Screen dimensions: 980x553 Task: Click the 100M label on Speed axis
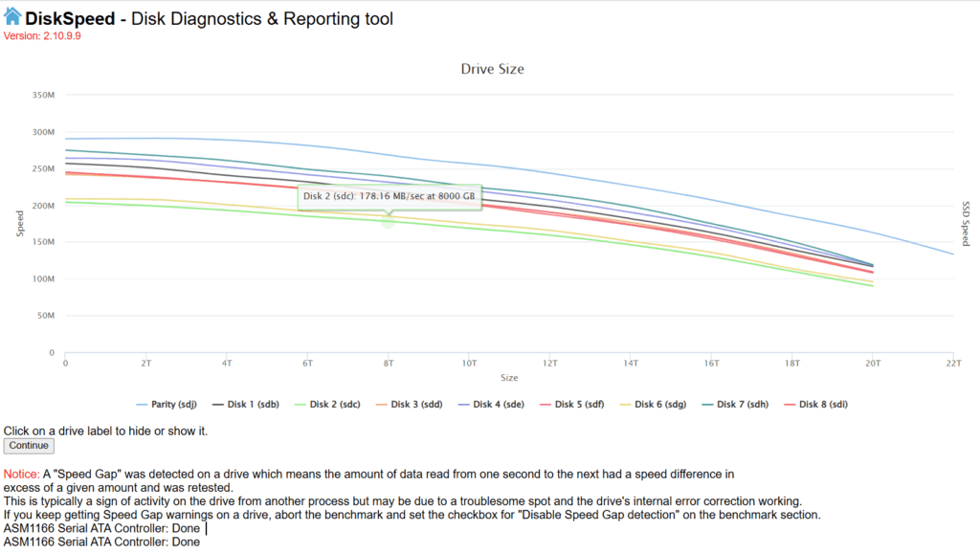[43, 278]
